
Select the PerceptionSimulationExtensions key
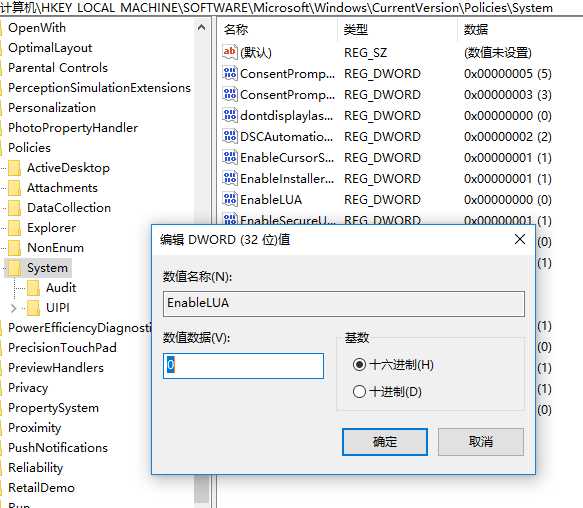[x=99, y=88]
